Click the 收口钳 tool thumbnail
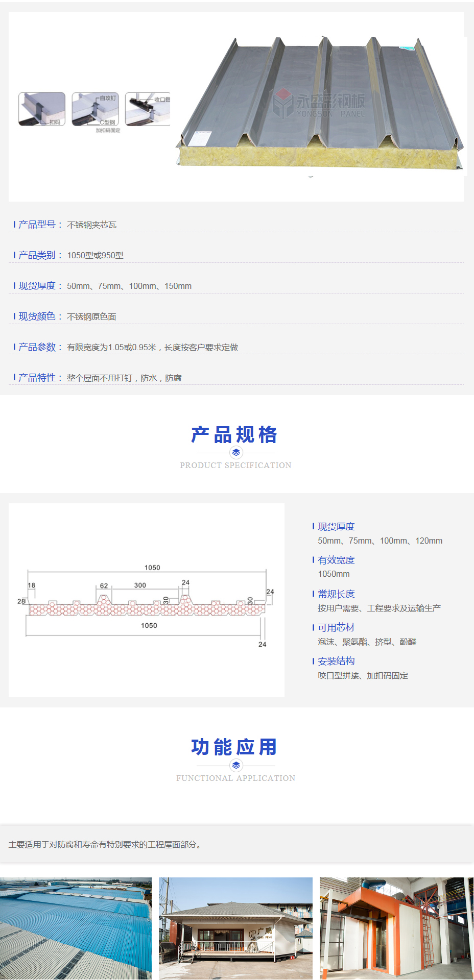 click(x=148, y=109)
